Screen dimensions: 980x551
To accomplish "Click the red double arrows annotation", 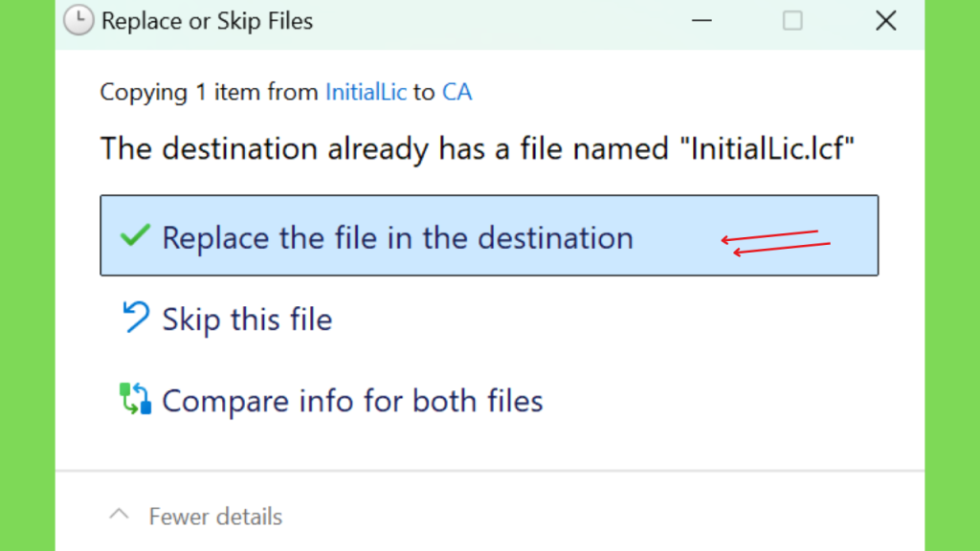I will tap(775, 243).
